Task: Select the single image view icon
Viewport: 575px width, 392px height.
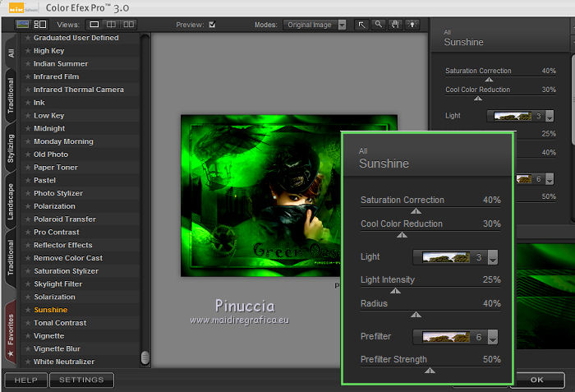Action: (x=94, y=24)
